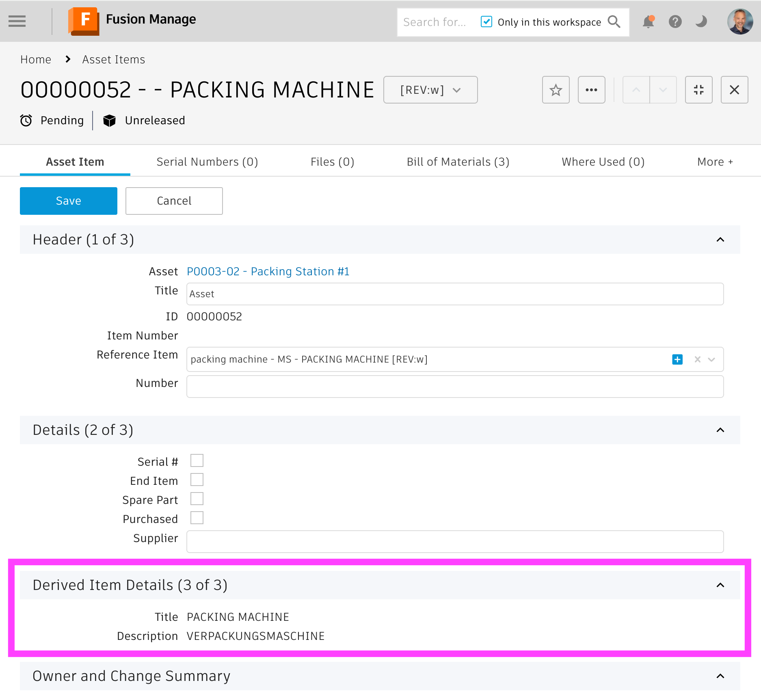Collapse the Header (1 of 3) section
This screenshot has width=761, height=700.
pyautogui.click(x=720, y=240)
